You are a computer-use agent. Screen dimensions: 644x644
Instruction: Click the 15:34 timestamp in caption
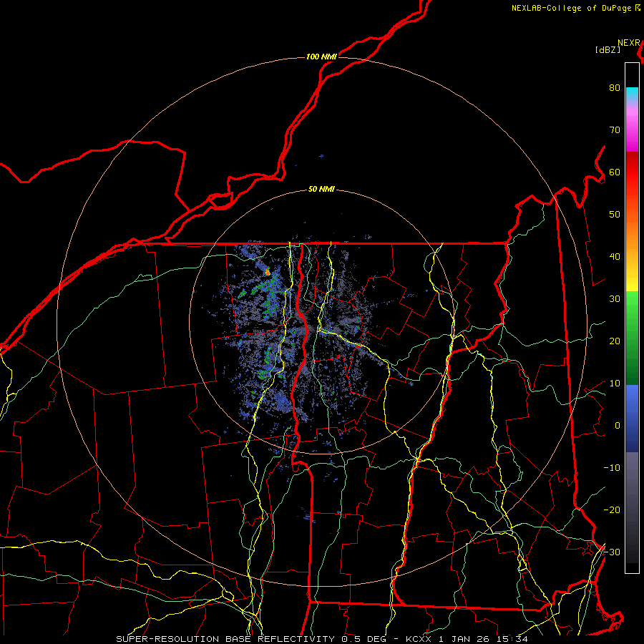(514, 639)
